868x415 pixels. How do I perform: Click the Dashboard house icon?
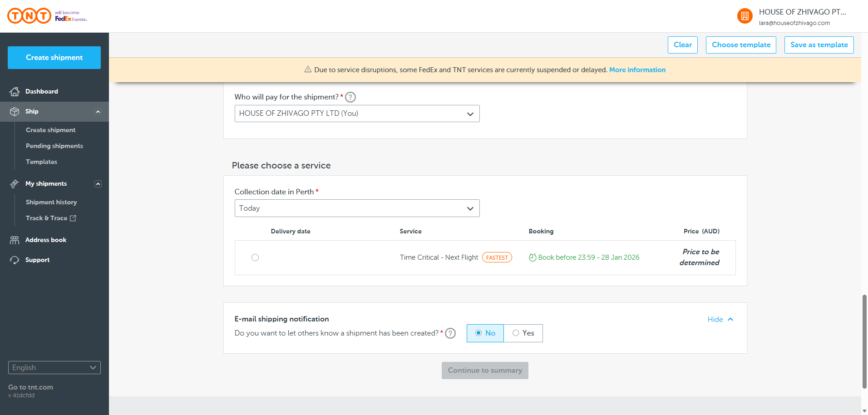15,92
